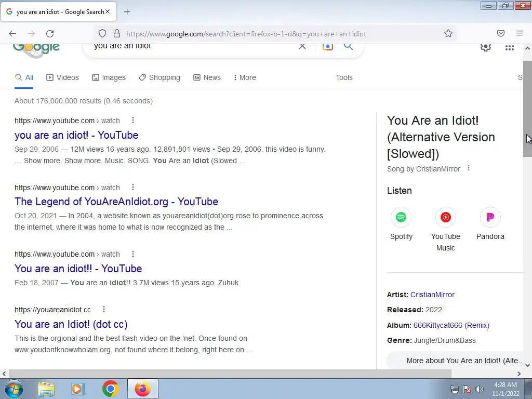532x399 pixels.
Task: Open Windows Explorer from taskbar
Action: pyautogui.click(x=46, y=389)
